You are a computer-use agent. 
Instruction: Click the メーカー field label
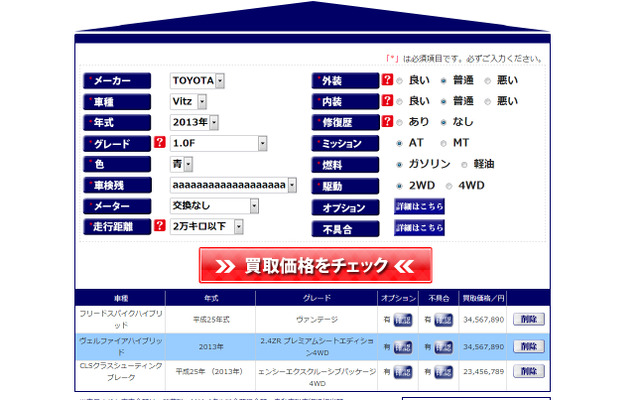(117, 81)
